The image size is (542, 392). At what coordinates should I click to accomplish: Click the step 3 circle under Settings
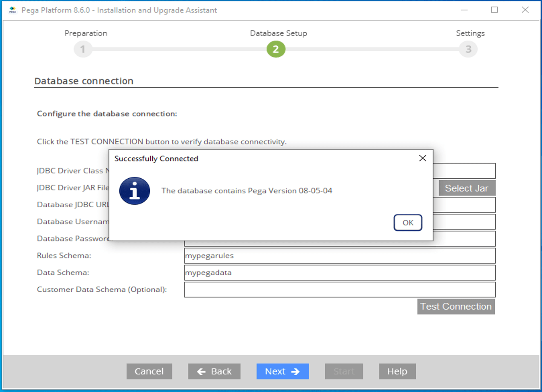tap(468, 49)
